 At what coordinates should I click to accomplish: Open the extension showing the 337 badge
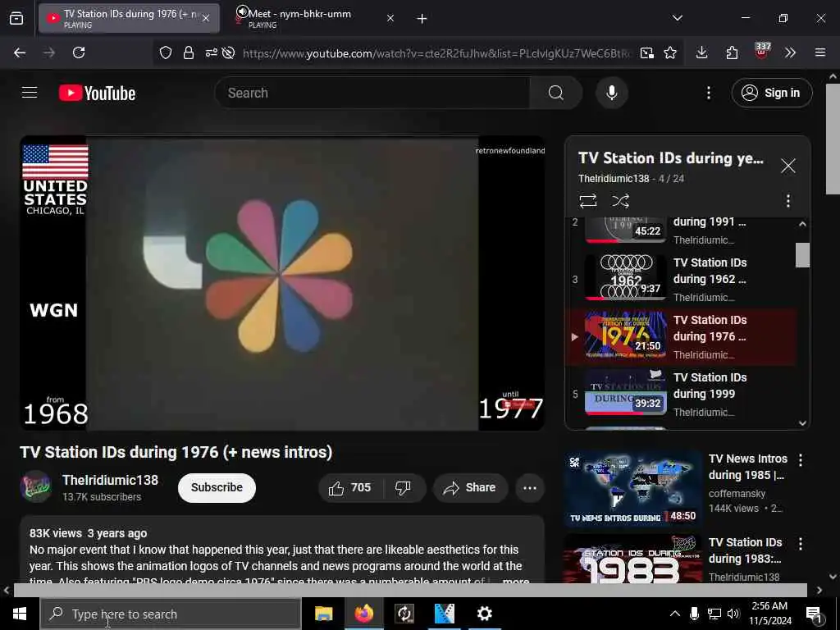tap(762, 52)
